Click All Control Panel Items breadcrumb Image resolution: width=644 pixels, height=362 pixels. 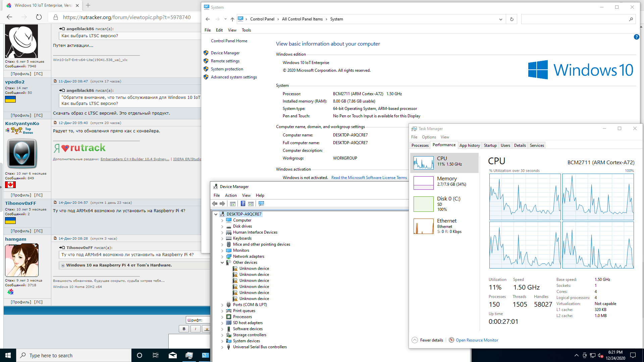tap(302, 19)
